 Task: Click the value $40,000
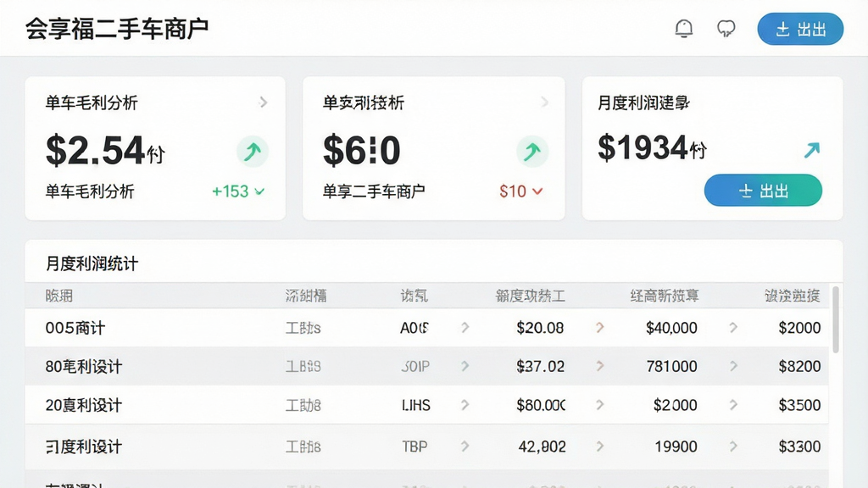(x=671, y=328)
